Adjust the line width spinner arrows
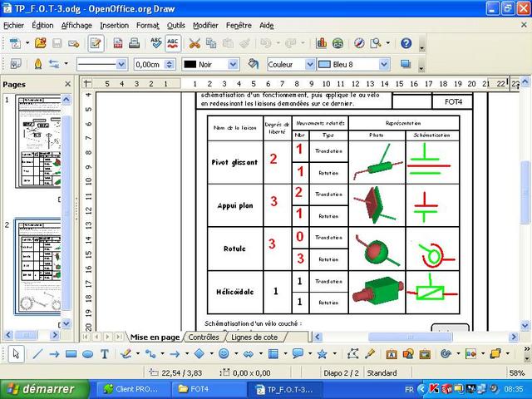 pos(170,64)
